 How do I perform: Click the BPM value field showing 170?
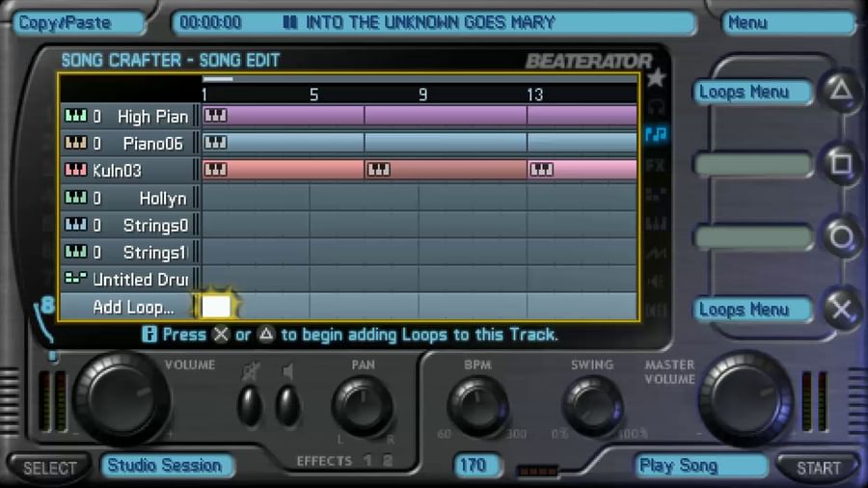coord(476,465)
